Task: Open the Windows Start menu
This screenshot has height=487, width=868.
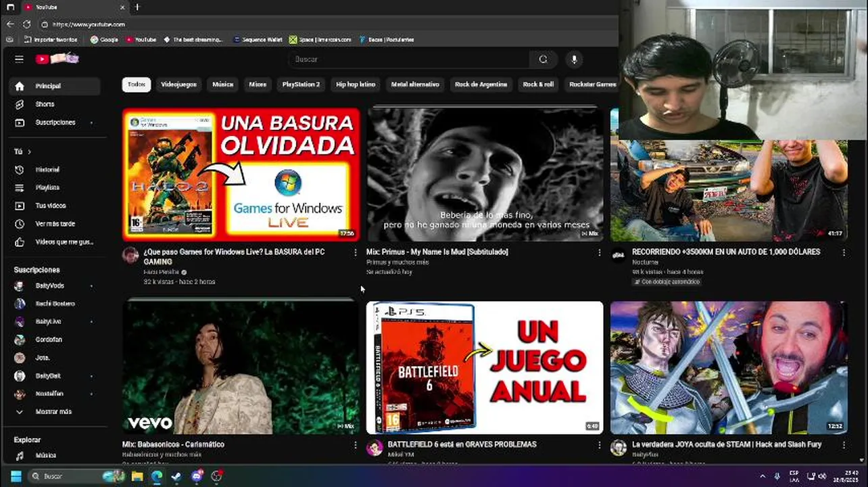Action: click(16, 476)
